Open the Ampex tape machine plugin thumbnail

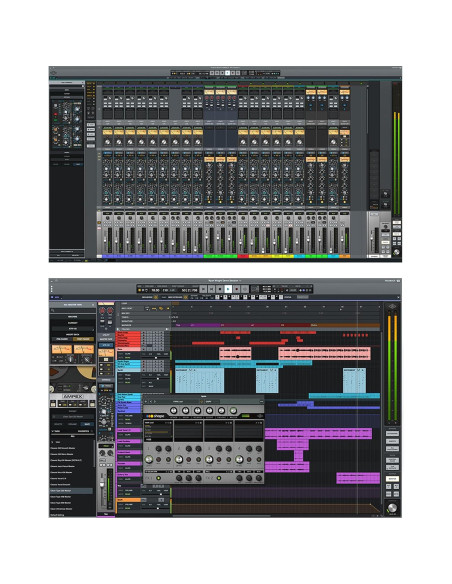point(73,387)
